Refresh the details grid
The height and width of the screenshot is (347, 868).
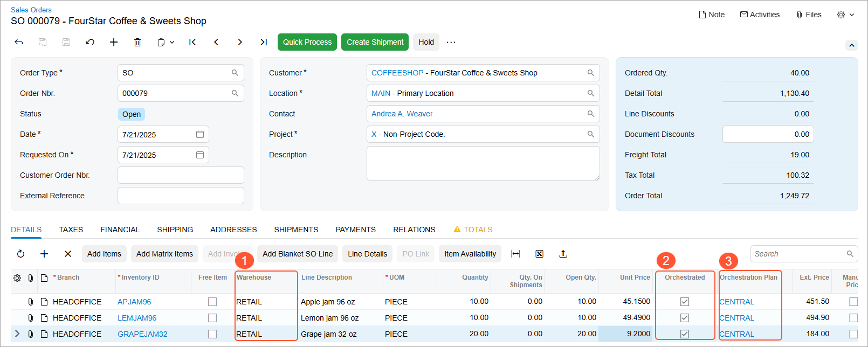click(x=20, y=254)
